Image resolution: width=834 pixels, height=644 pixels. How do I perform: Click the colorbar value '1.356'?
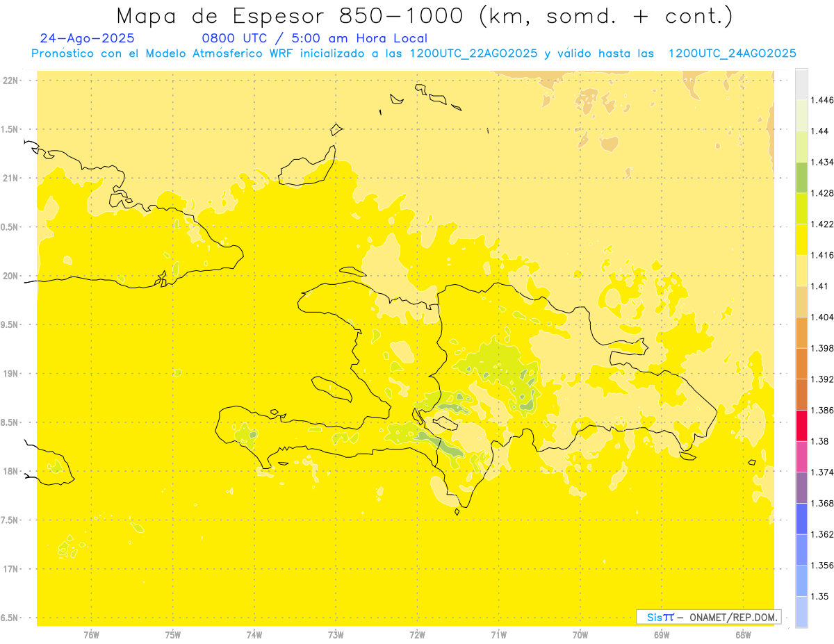click(822, 565)
